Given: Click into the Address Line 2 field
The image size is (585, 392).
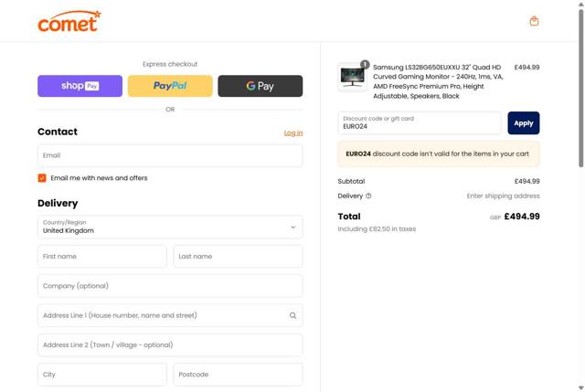Looking at the screenshot, I should [x=170, y=345].
